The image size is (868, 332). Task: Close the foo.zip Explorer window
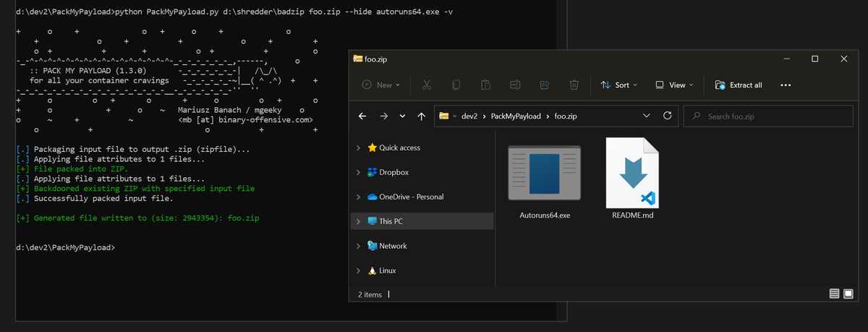[x=844, y=59]
